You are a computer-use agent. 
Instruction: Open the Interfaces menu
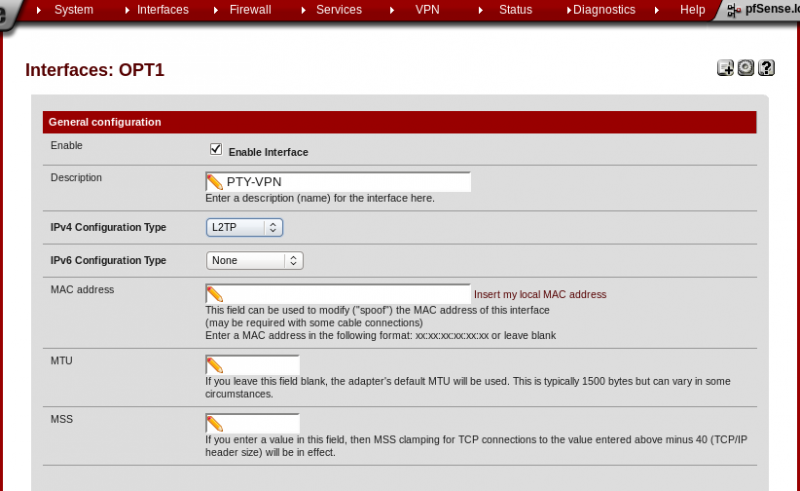pos(163,10)
